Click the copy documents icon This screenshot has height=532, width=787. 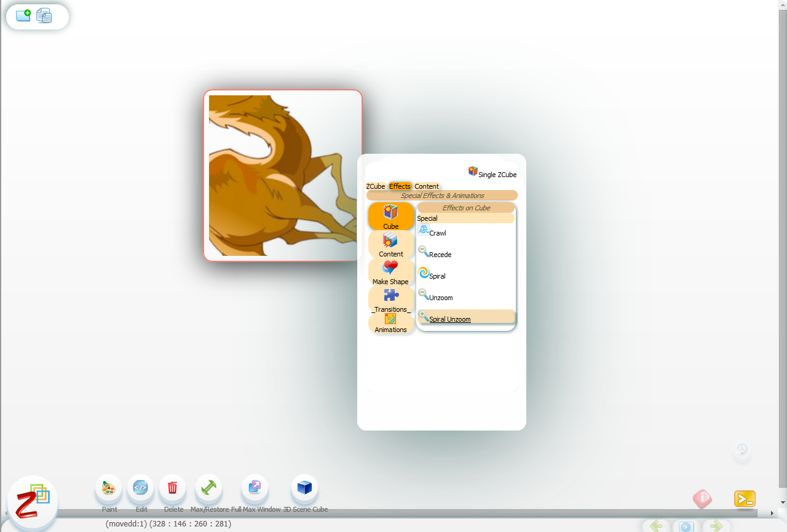44,16
